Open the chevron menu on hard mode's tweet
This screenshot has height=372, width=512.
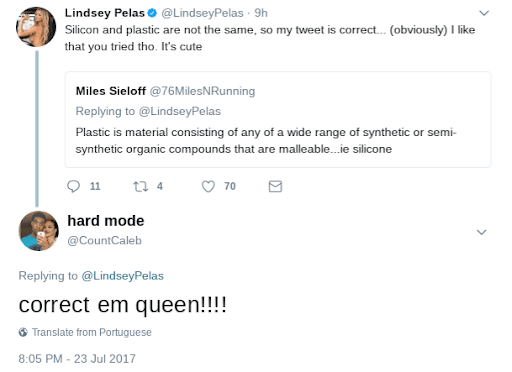tap(481, 232)
